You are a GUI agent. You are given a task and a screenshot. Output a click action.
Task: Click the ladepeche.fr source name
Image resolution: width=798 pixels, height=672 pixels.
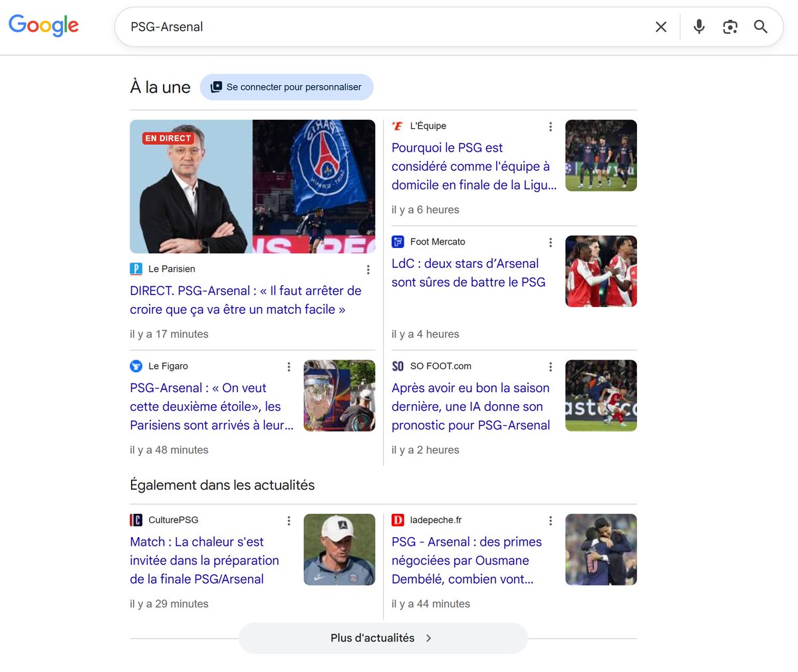point(436,520)
